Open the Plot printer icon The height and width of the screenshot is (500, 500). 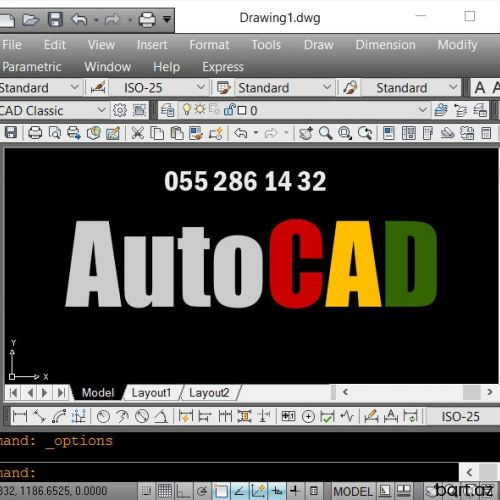[35, 133]
